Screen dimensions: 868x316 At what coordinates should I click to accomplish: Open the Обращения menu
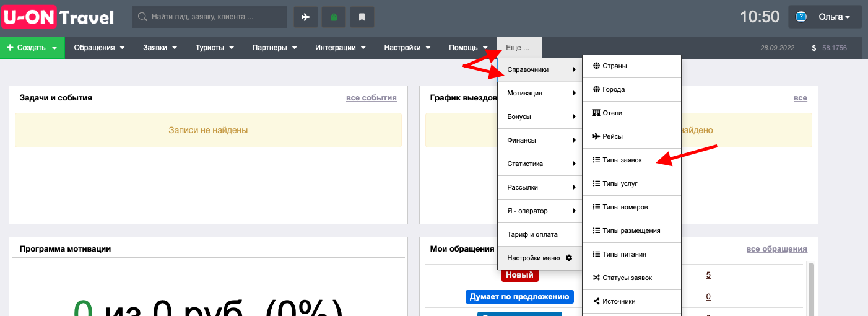pos(99,48)
